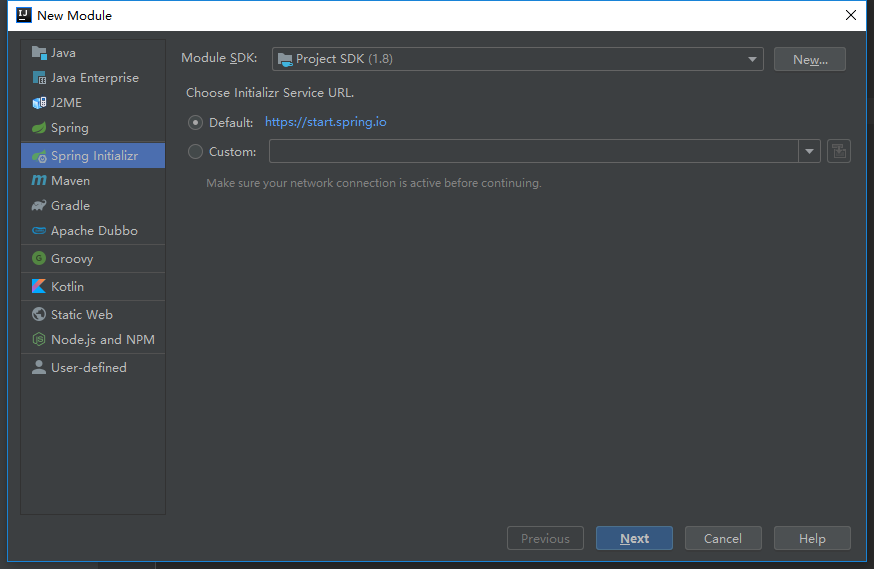The height and width of the screenshot is (569, 874).
Task: Click the User-defined person icon
Action: click(39, 367)
